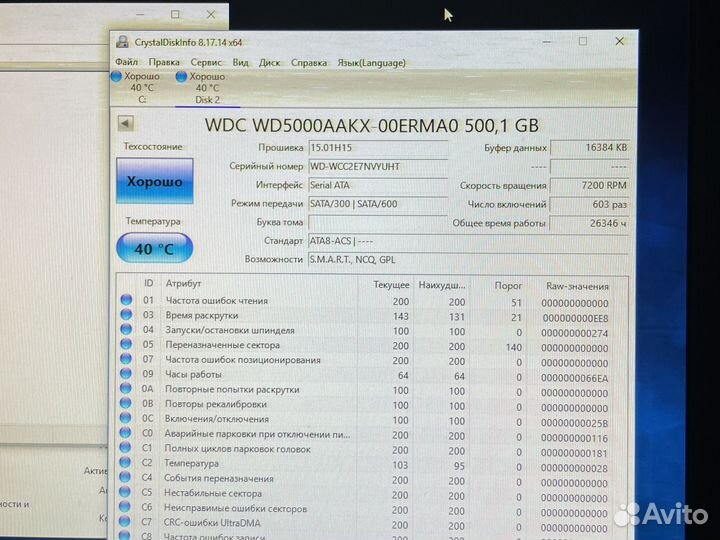Click the ID column header
The image size is (720, 540).
pos(148,283)
